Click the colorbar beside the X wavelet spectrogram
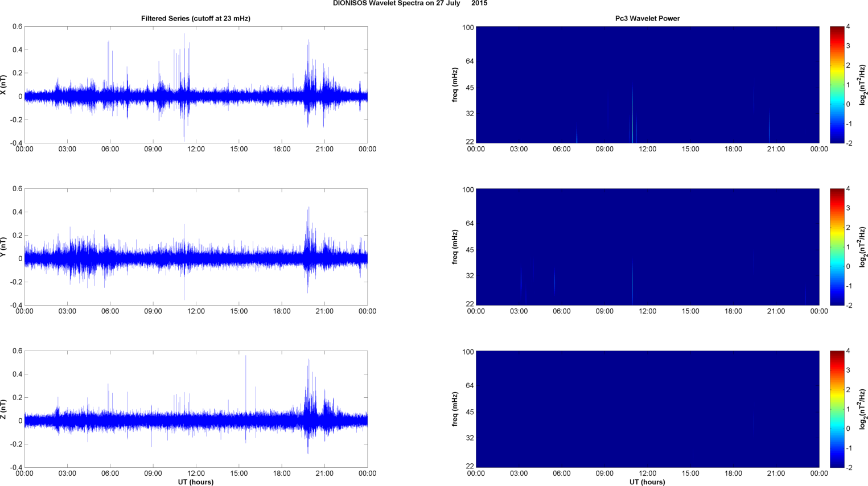Viewport: 868px width, 486px height. pyautogui.click(x=837, y=85)
